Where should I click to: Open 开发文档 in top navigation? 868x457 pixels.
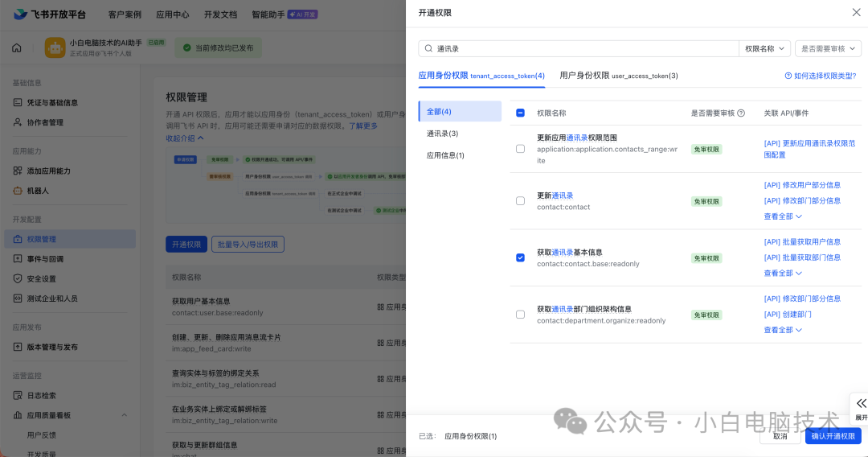click(220, 14)
